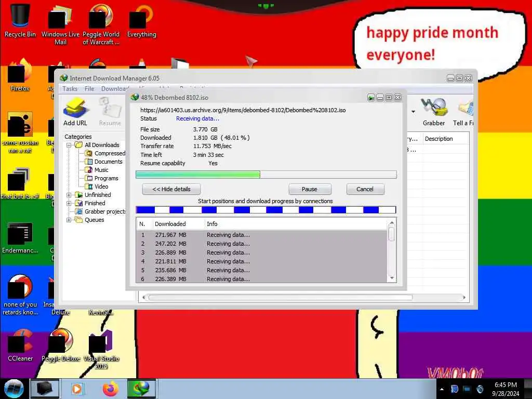Expand the Unfinished tree node
The image size is (532, 399).
click(x=69, y=195)
